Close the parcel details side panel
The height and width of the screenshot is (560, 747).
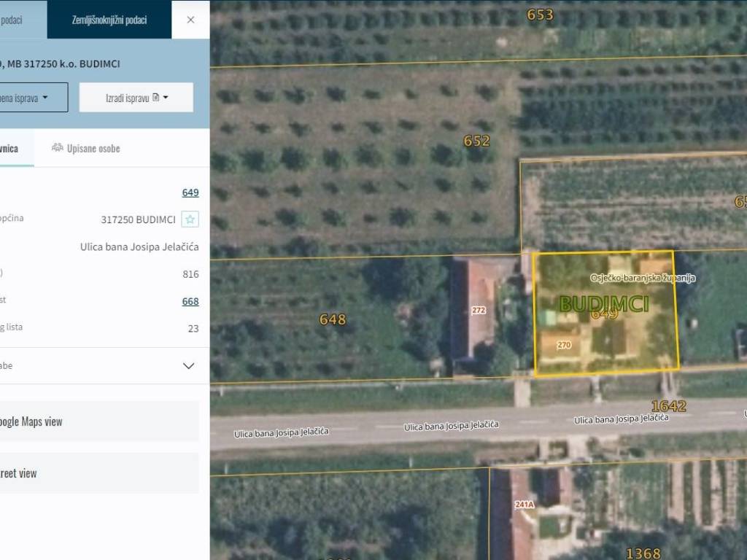click(x=190, y=20)
